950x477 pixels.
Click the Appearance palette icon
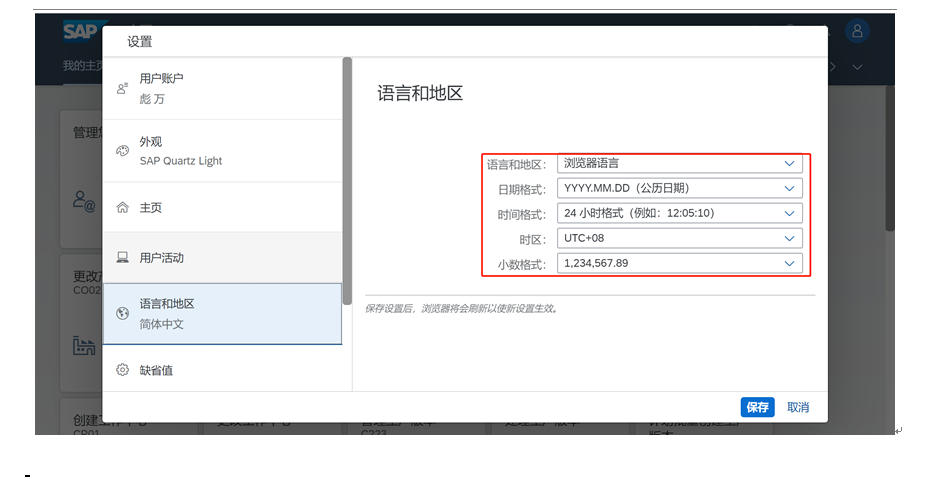[x=122, y=151]
